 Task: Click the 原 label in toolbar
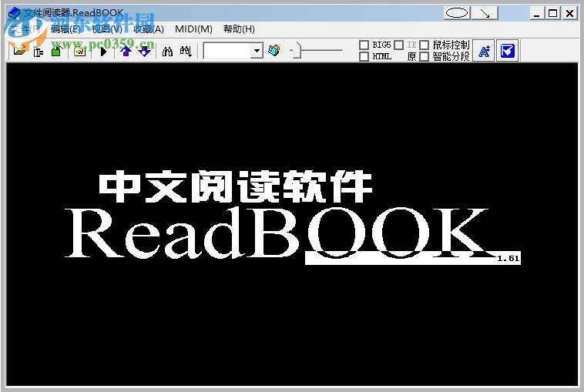411,56
